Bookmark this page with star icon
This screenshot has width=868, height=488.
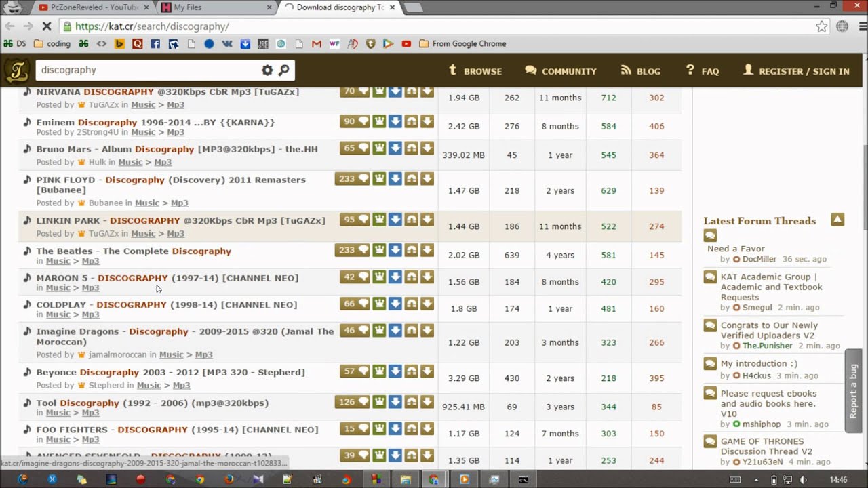(822, 26)
